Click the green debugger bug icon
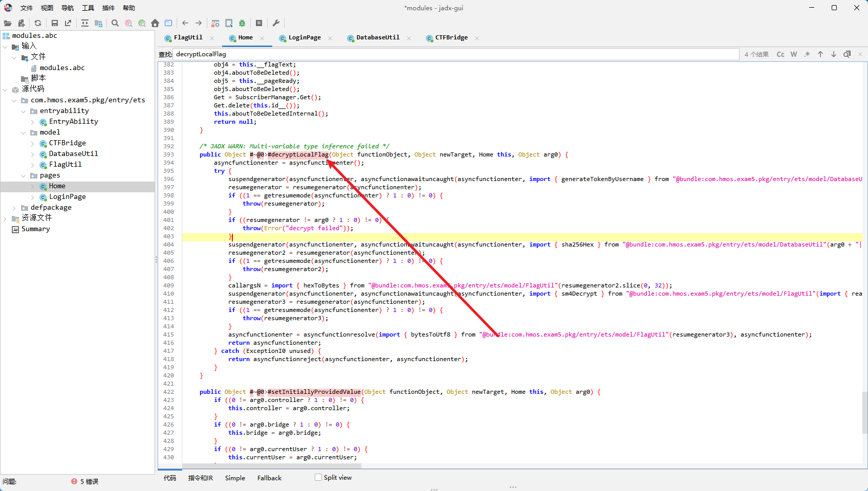The width and height of the screenshot is (868, 491). point(242,23)
